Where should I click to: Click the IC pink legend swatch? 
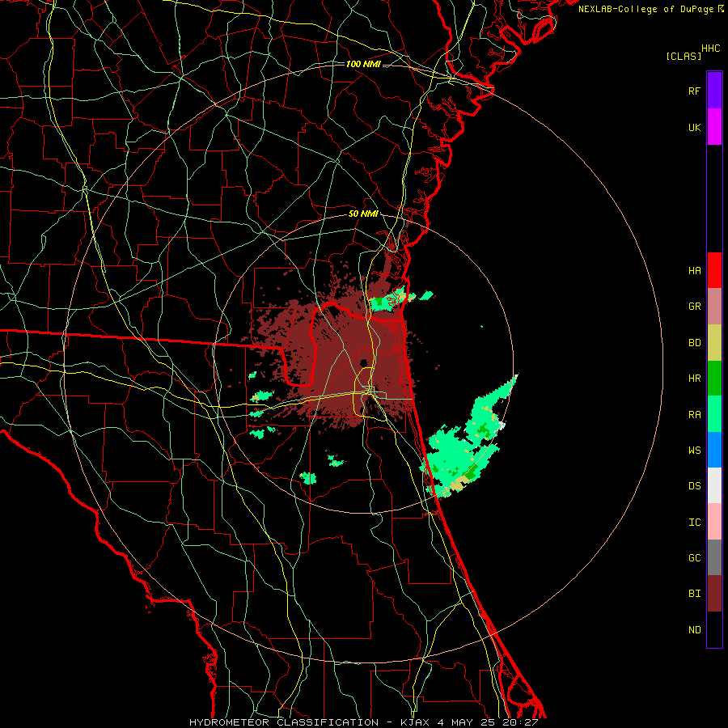click(714, 522)
